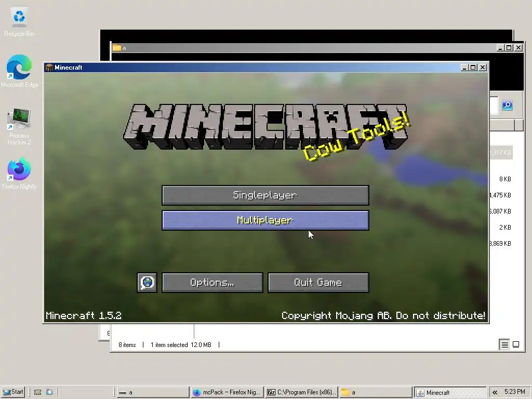Switch to details view in the 'a' folder window
The height and width of the screenshot is (399, 532).
[x=504, y=345]
